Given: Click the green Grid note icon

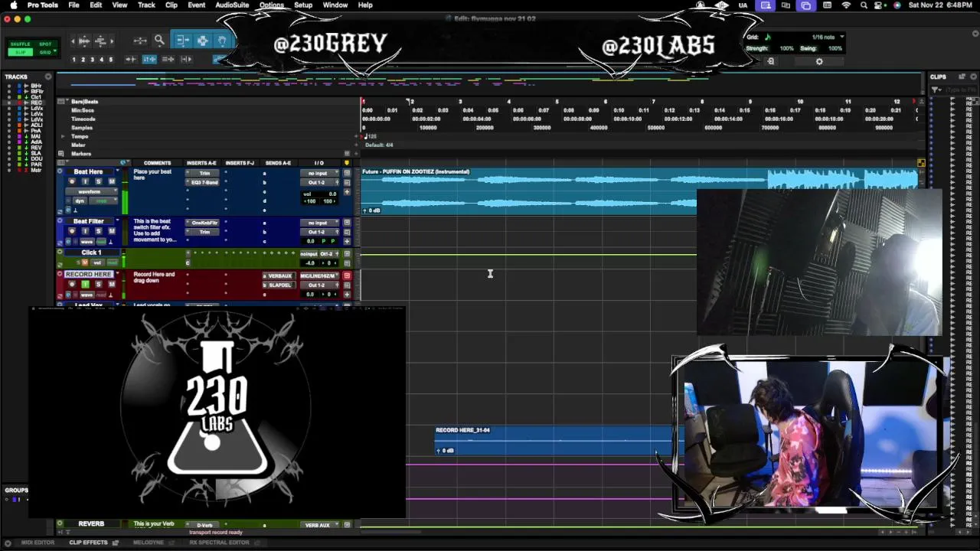Looking at the screenshot, I should (768, 37).
